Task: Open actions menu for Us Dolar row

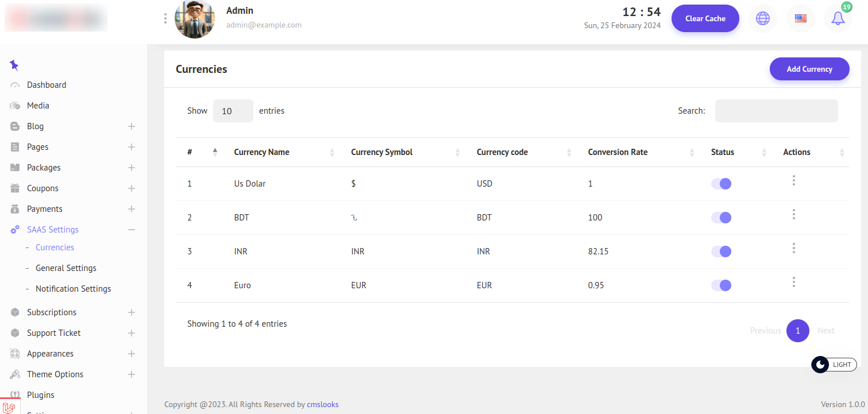Action: pos(793,181)
